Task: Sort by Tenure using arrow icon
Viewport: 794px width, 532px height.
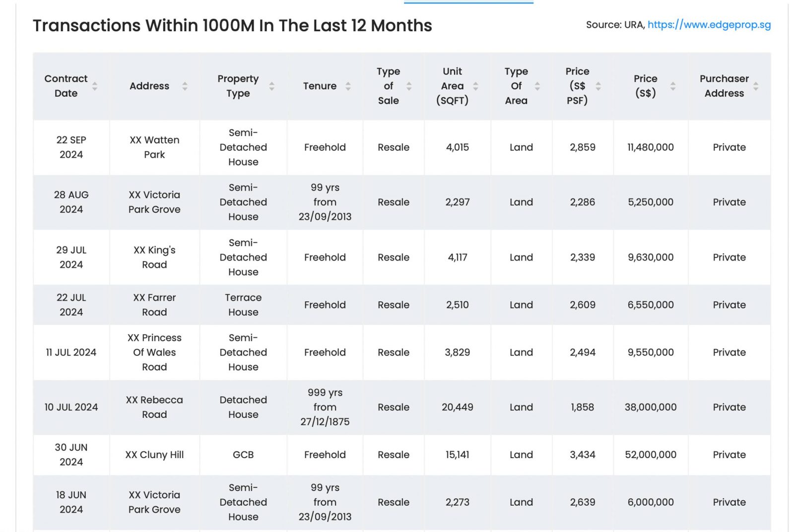Action: pos(348,86)
